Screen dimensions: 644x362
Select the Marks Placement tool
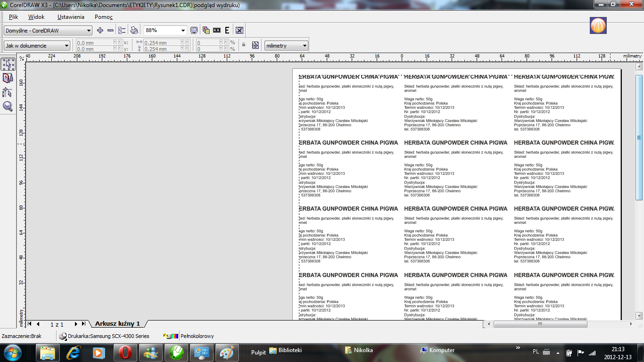(8, 92)
